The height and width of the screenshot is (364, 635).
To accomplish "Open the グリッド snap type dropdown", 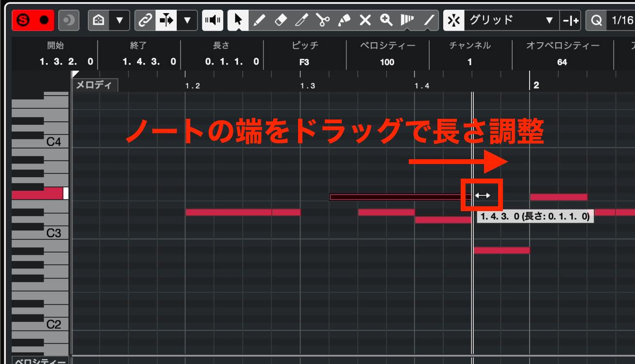I will pyautogui.click(x=511, y=20).
